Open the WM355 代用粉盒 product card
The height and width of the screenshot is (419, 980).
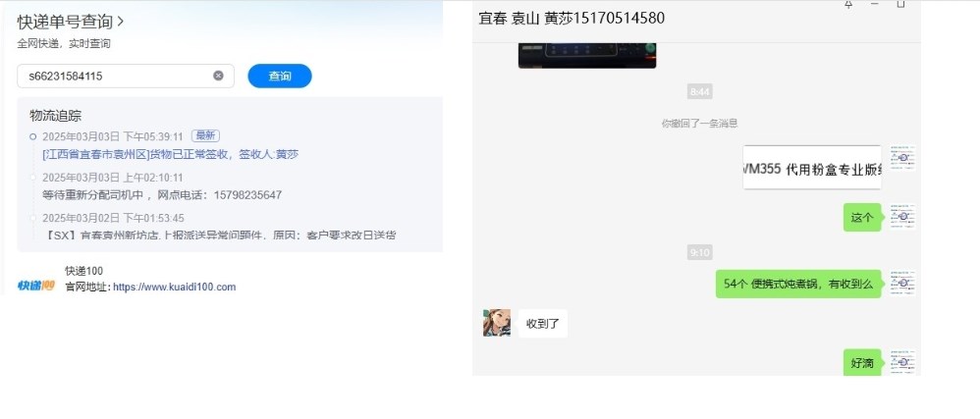[x=812, y=168]
